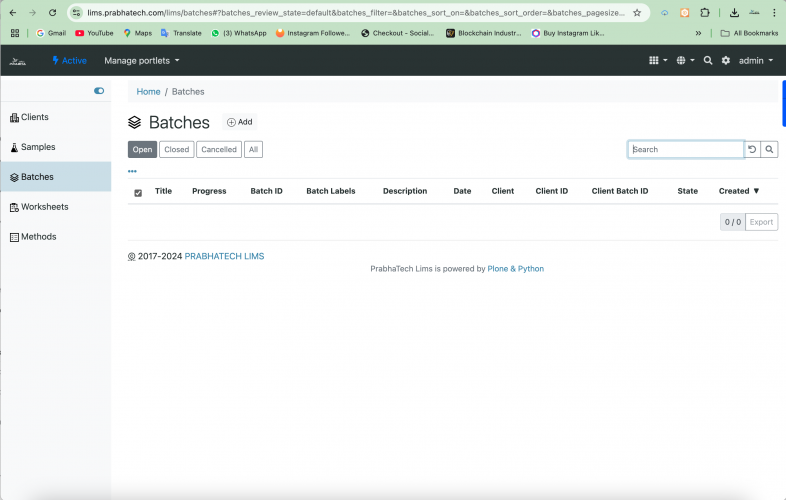Open browser downloads icon
This screenshot has width=786, height=500.
[x=734, y=13]
